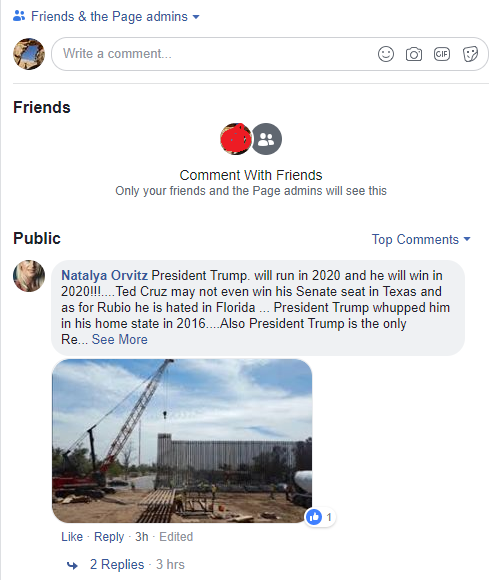Open Natalya Orvitz profile name link
The image size is (496, 580).
click(x=104, y=276)
